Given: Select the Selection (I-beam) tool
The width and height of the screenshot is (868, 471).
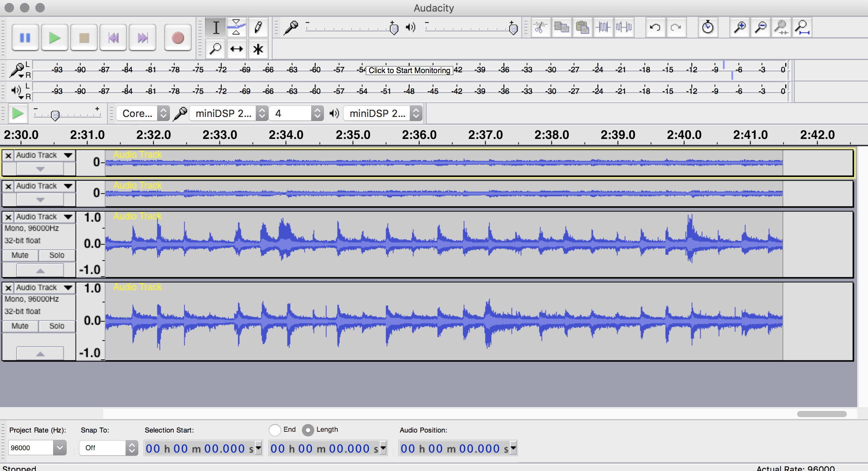Looking at the screenshot, I should pos(216,27).
